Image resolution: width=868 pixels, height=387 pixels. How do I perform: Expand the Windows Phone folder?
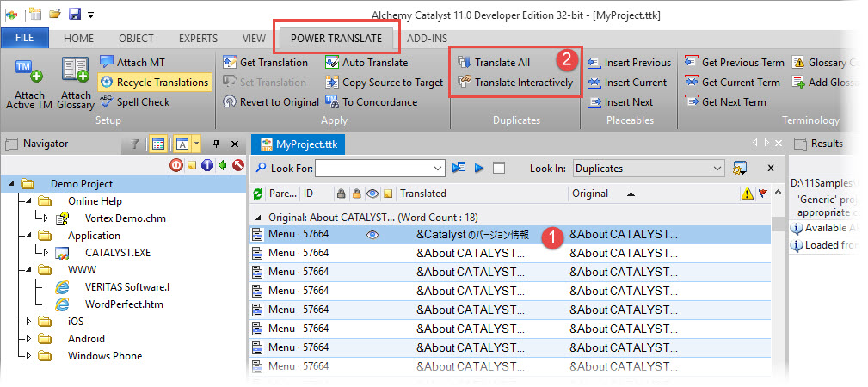tap(28, 356)
